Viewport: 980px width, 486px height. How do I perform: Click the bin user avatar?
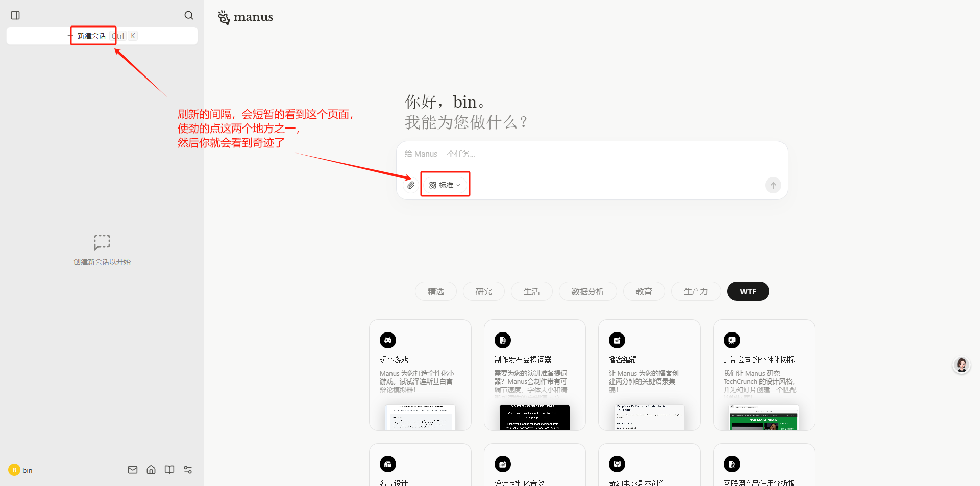click(x=14, y=470)
